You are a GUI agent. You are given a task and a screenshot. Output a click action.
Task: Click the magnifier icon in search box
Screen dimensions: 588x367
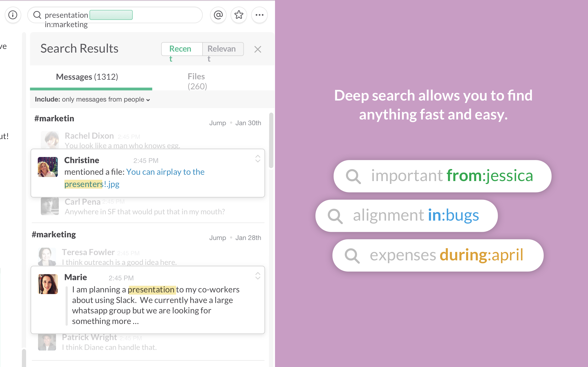click(x=37, y=15)
